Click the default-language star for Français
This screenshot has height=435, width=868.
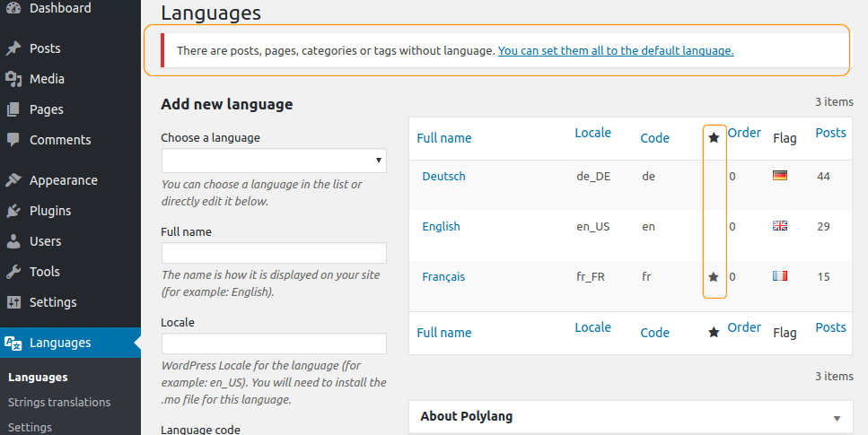(714, 277)
